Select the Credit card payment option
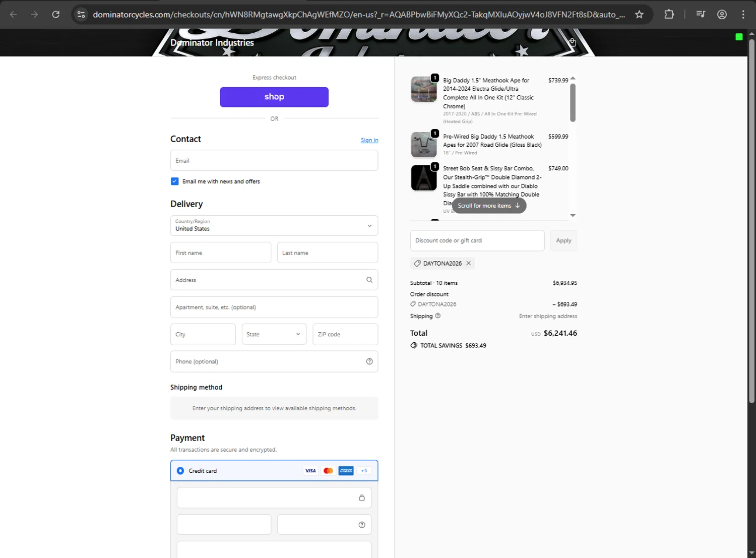756x558 pixels. (x=180, y=471)
